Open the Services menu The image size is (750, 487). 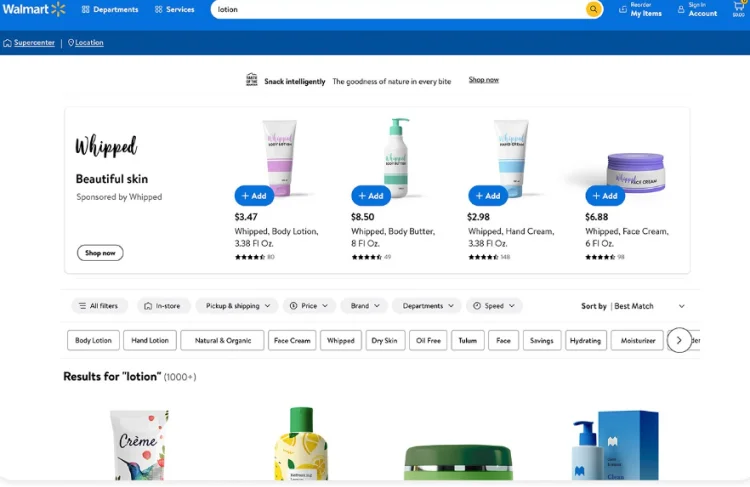coord(175,9)
